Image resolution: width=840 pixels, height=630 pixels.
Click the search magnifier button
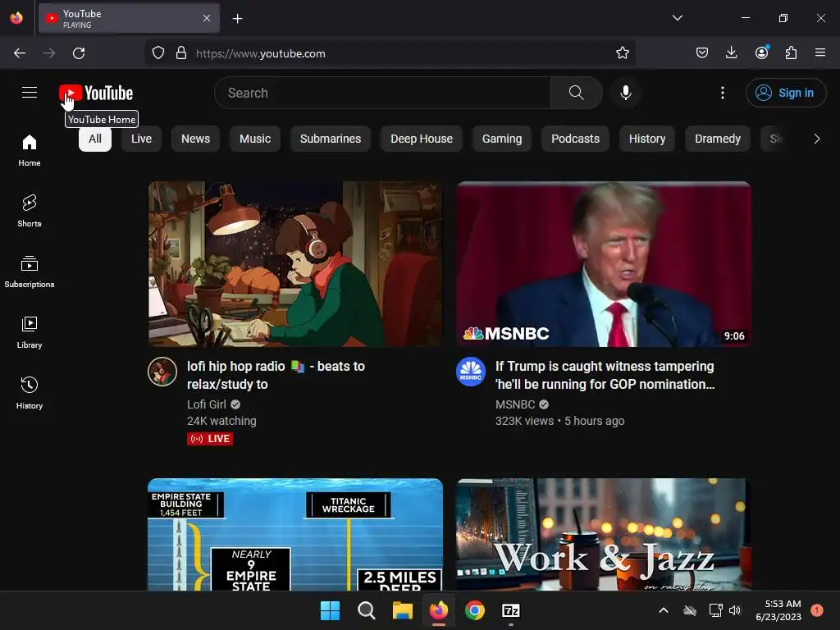coord(577,93)
